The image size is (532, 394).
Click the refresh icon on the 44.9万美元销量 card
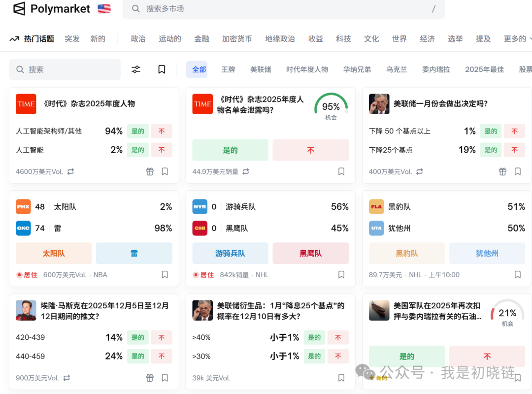point(246,171)
